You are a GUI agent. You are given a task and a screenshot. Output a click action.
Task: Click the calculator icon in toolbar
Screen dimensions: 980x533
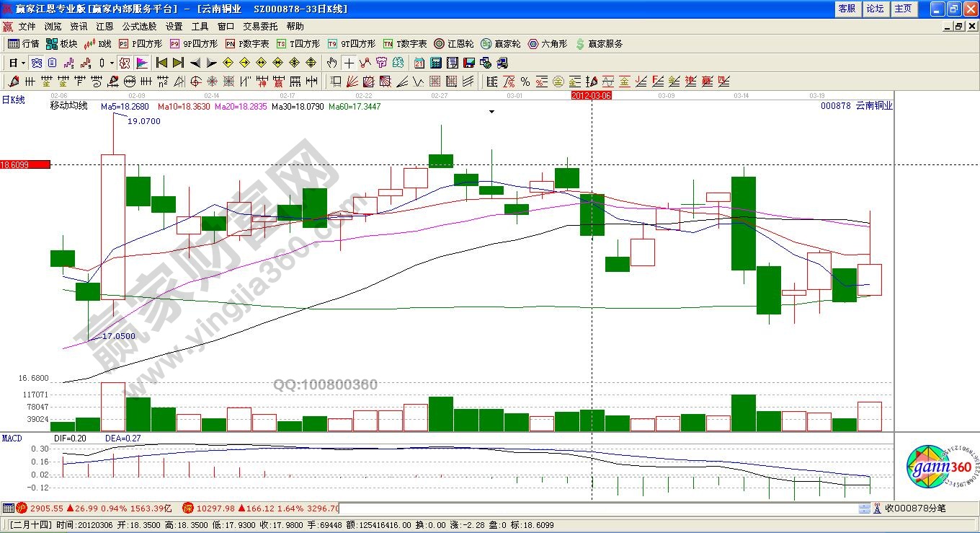coord(437,63)
